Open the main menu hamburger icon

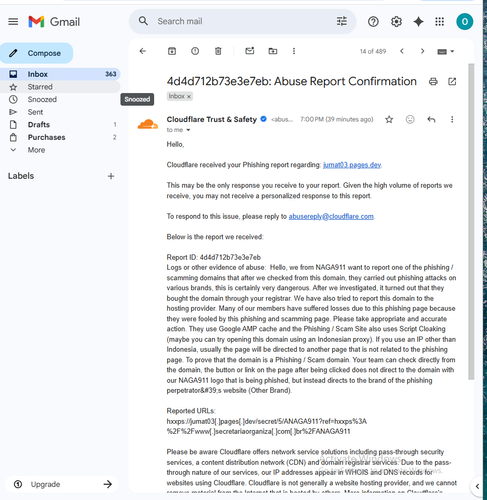point(13,22)
